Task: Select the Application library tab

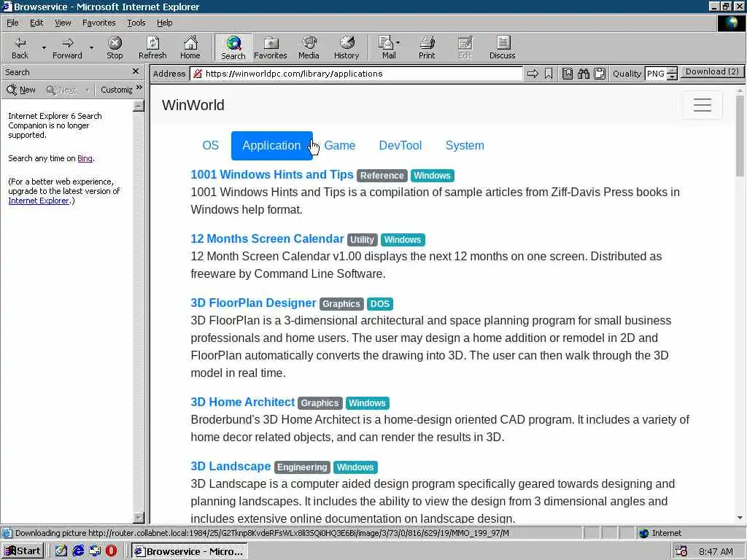Action: (x=271, y=146)
